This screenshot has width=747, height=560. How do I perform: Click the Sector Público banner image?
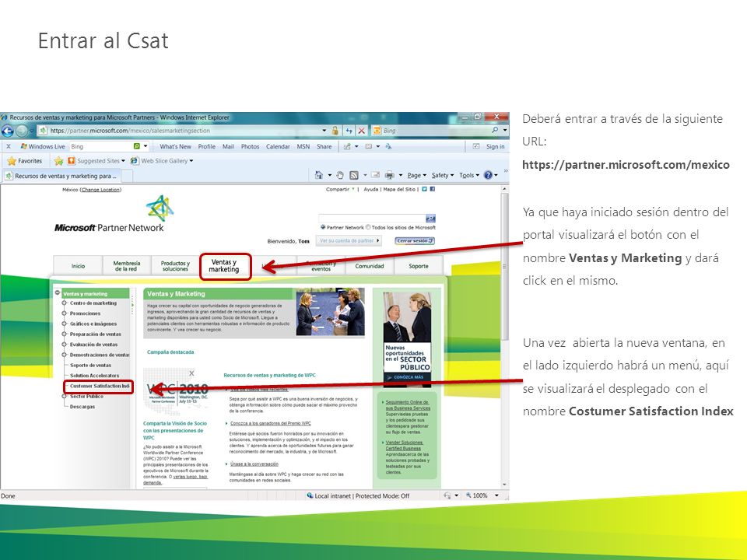pyautogui.click(x=407, y=338)
